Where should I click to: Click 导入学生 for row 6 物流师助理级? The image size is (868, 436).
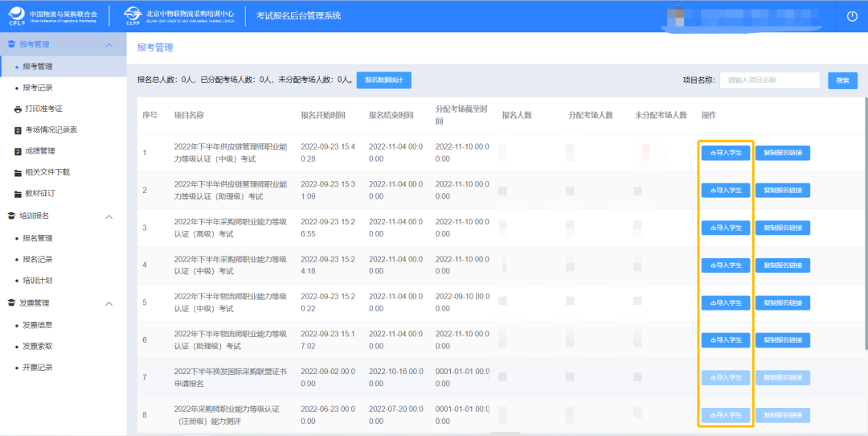coord(726,340)
